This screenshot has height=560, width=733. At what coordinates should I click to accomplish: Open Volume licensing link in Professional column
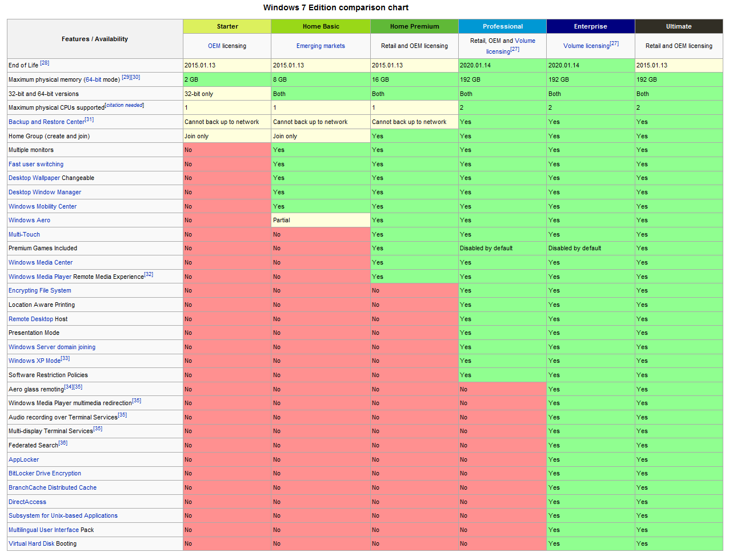pyautogui.click(x=511, y=46)
